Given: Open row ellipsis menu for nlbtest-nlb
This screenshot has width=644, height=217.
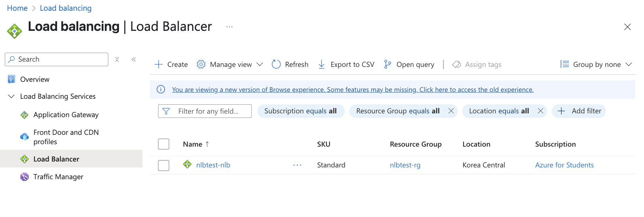Looking at the screenshot, I should [x=297, y=165].
